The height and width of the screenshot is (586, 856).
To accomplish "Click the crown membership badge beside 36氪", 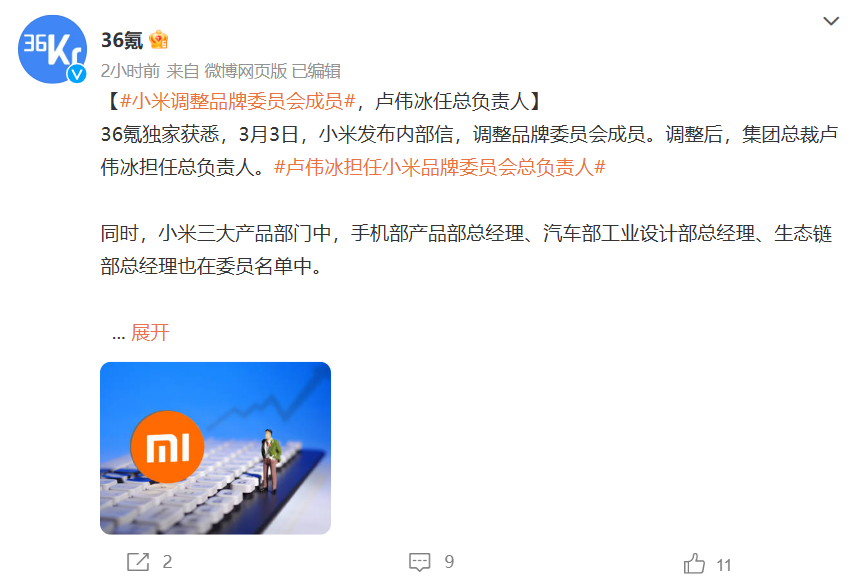I will [158, 40].
